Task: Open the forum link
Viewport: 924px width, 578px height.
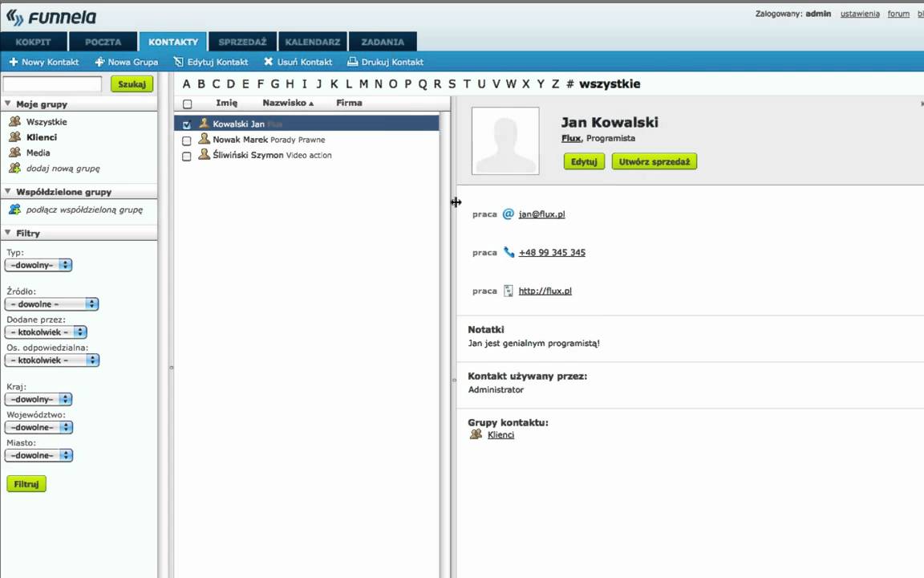Action: pyautogui.click(x=898, y=14)
